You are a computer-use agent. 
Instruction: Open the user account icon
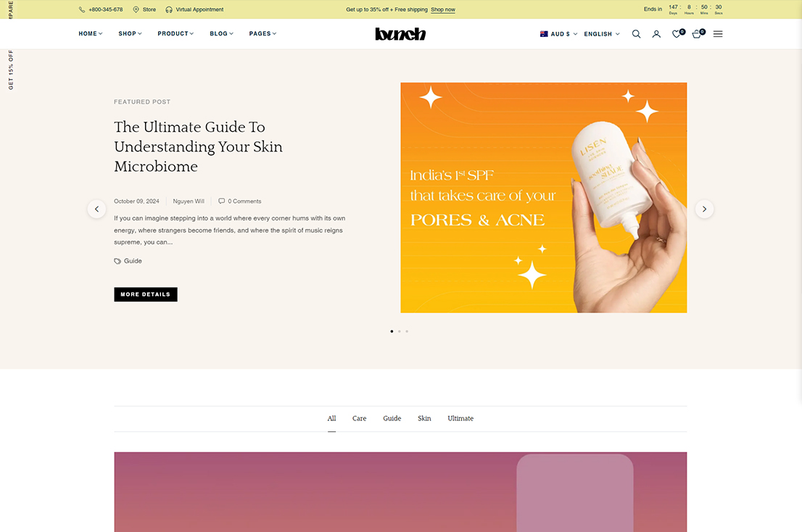[656, 34]
